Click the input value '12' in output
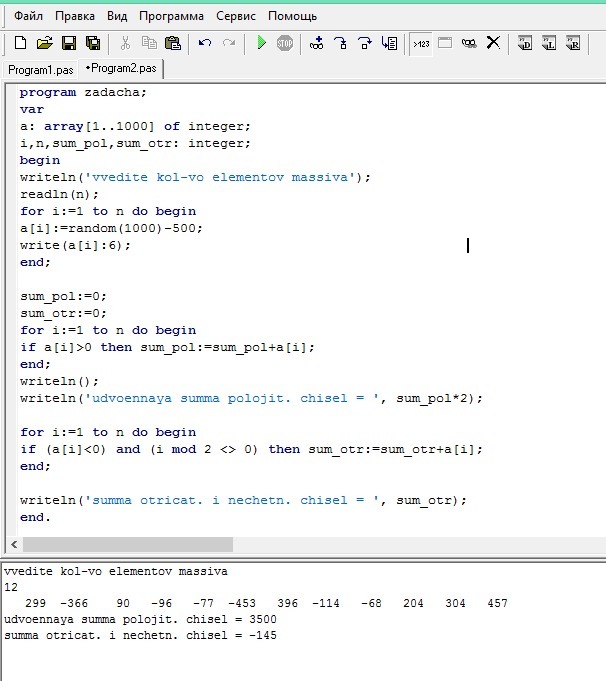 [x=11, y=587]
